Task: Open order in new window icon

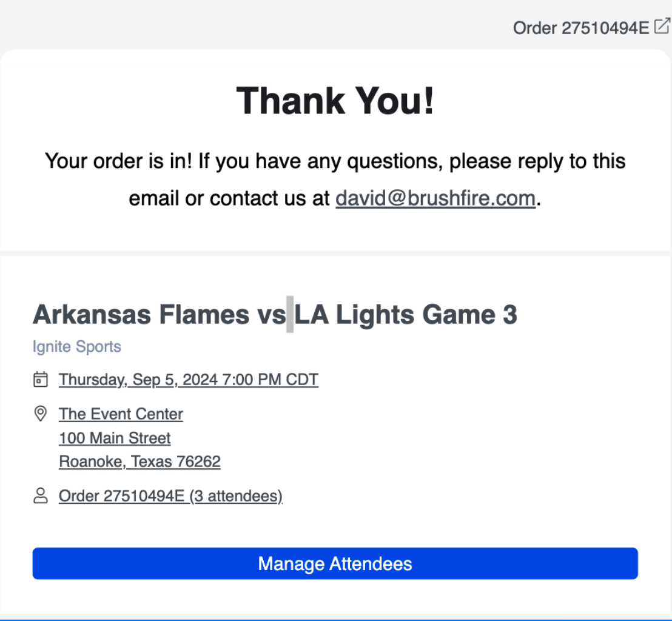Action: [662, 27]
